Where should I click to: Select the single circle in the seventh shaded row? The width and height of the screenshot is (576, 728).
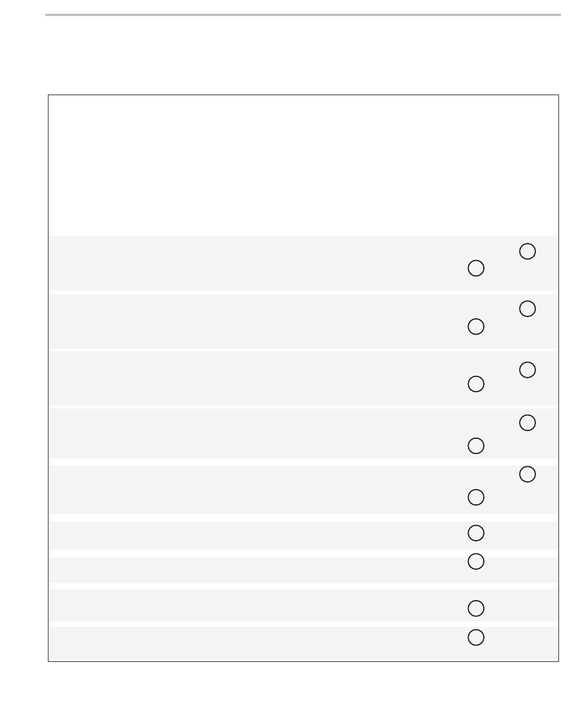(x=476, y=562)
